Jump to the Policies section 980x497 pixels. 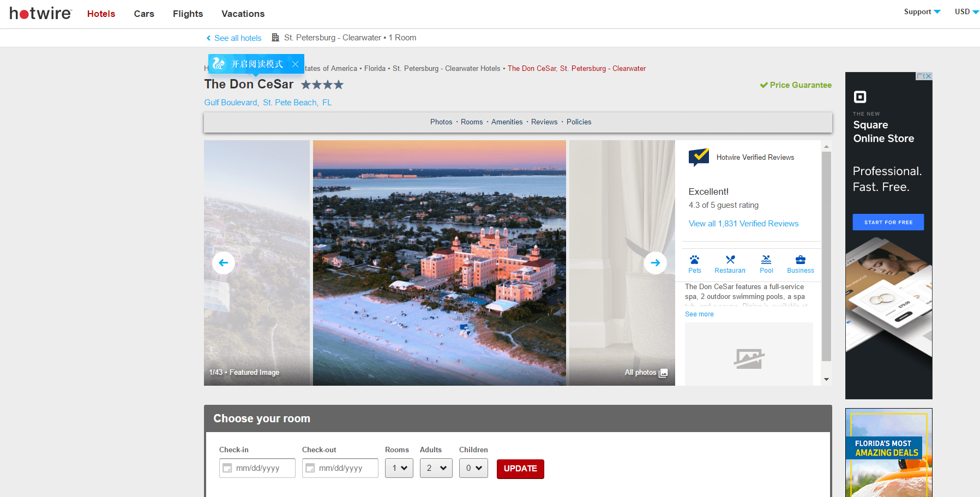tap(579, 122)
